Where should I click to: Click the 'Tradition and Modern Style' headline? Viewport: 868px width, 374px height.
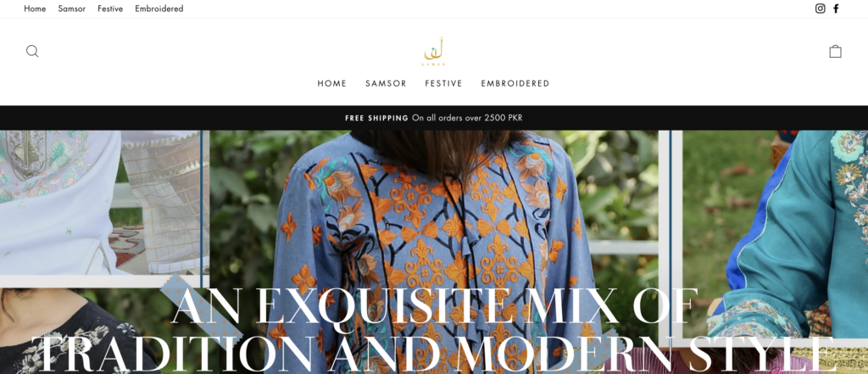tap(434, 354)
